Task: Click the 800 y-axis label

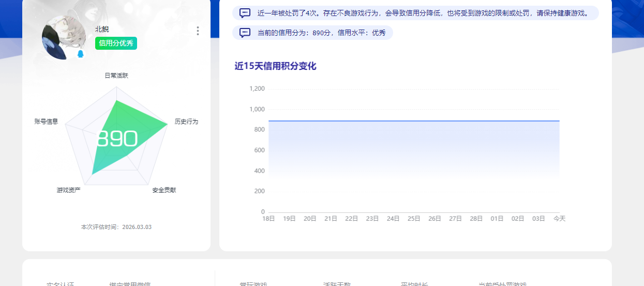Action: 260,130
